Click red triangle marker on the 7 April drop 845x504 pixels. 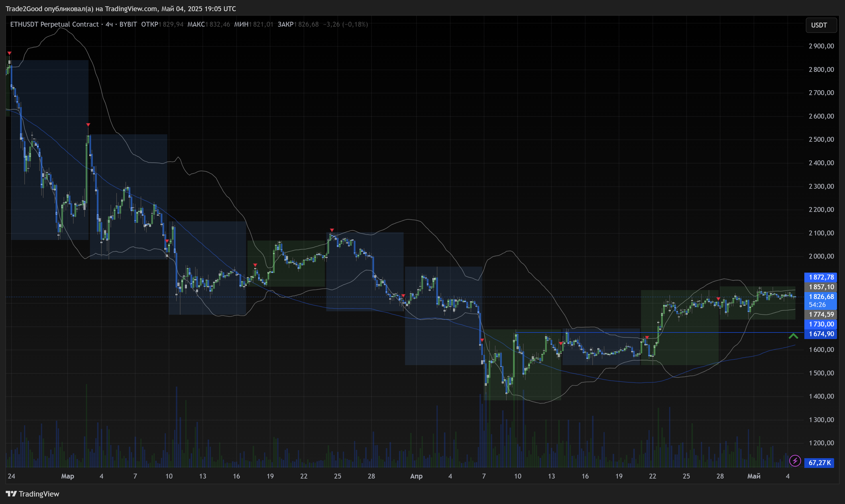(x=482, y=340)
